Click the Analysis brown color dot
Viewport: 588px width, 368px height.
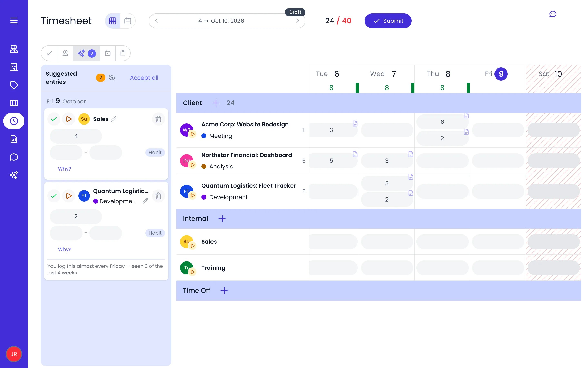click(x=204, y=166)
